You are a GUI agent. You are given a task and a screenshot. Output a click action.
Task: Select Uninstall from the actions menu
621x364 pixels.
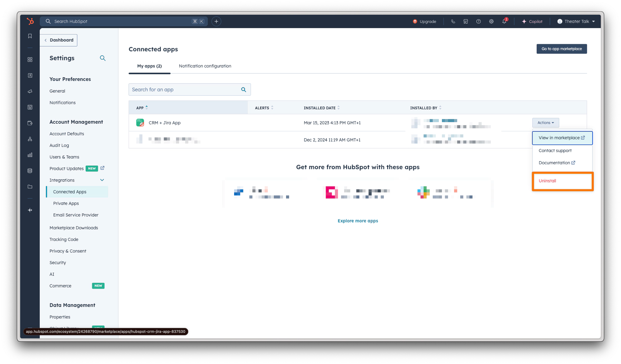(x=547, y=181)
